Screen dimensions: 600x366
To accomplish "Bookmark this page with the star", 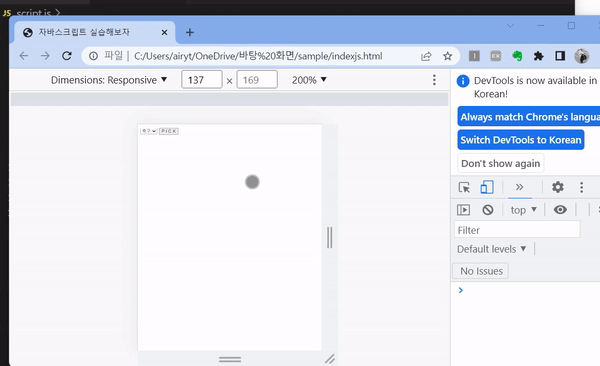I will (x=447, y=56).
